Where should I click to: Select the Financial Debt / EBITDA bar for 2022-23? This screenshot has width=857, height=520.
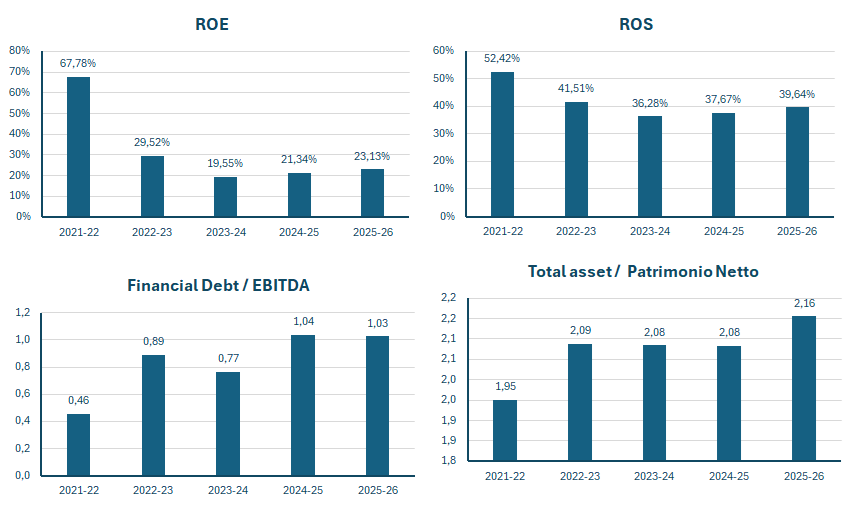point(154,416)
